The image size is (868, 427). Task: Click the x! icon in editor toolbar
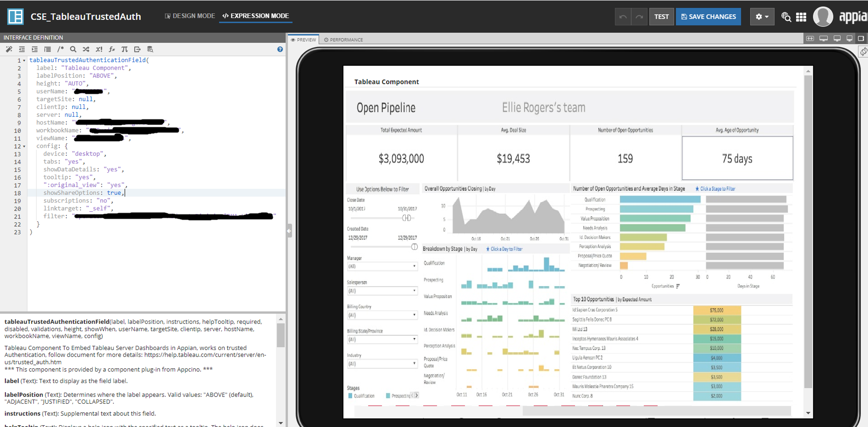point(99,49)
